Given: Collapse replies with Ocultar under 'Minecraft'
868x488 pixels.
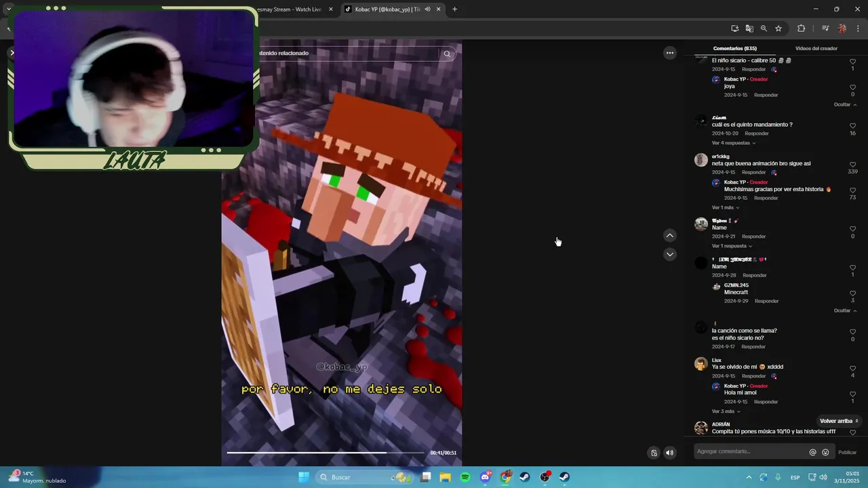Looking at the screenshot, I should click(845, 310).
